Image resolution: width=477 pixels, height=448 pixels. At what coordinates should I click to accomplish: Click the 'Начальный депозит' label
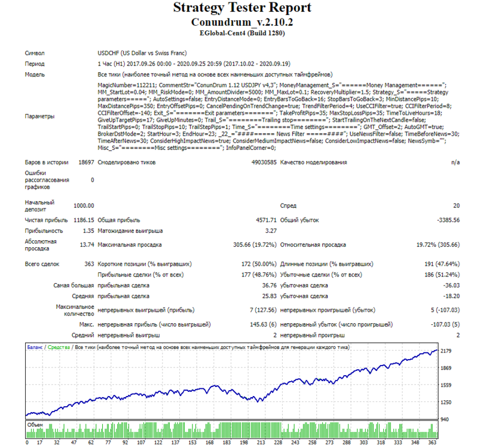point(39,205)
